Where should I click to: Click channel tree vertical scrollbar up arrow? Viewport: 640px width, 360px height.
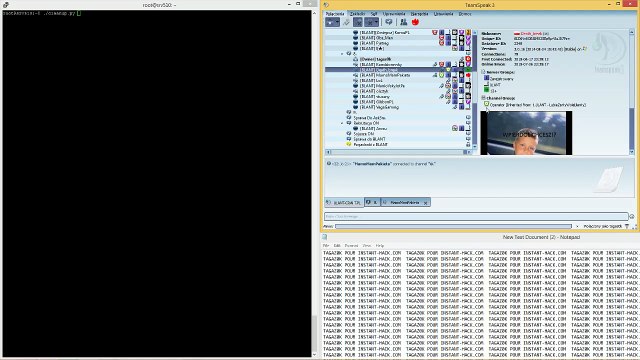(x=475, y=32)
